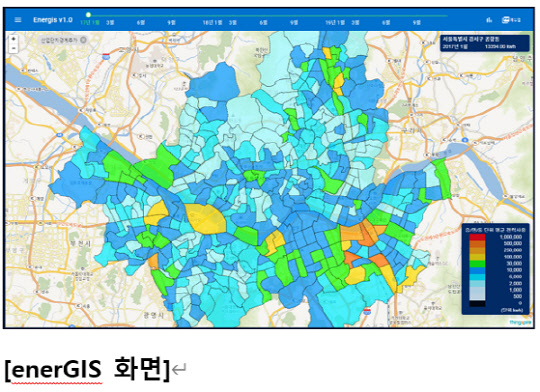The image size is (540, 392).
Task: Click the legend value 30,000
Action: 514,264
